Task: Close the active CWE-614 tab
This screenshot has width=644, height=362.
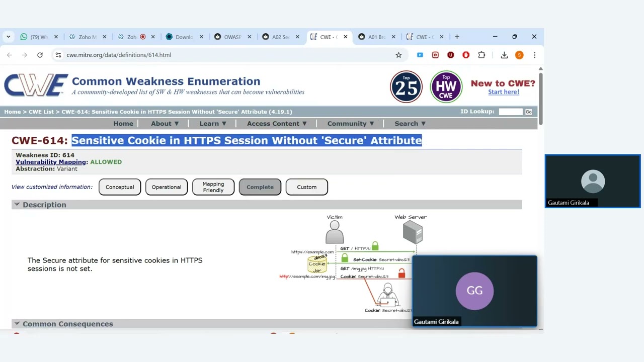Action: pyautogui.click(x=345, y=37)
